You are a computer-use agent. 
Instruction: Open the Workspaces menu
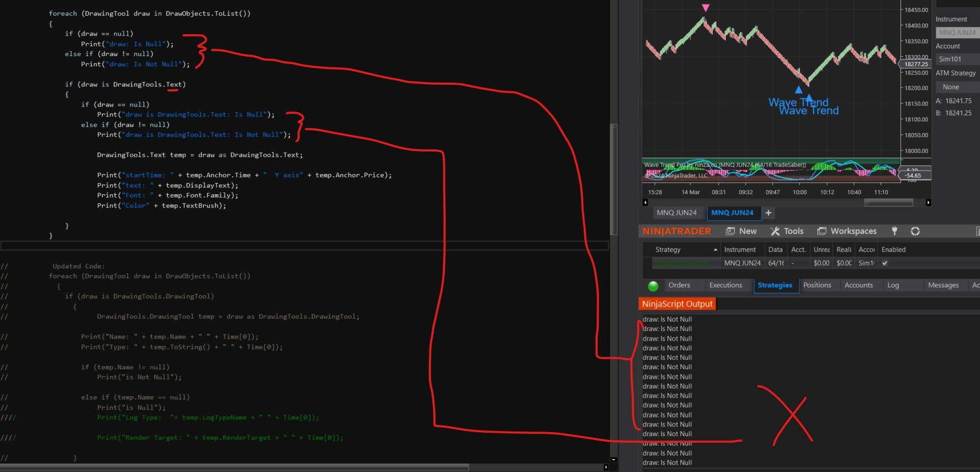click(x=846, y=231)
